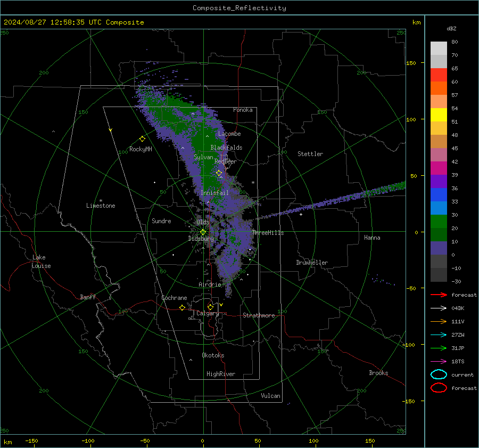Click the Airdrie label
The height and width of the screenshot is (448, 479).
(x=210, y=284)
